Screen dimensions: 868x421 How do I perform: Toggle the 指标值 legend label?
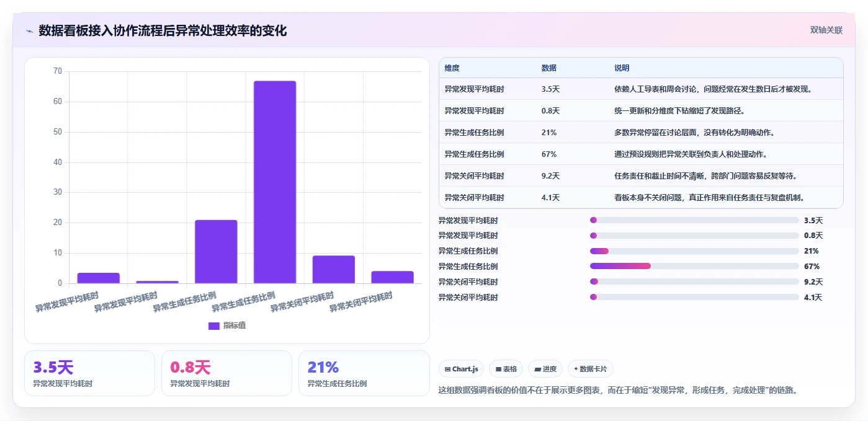pos(235,326)
